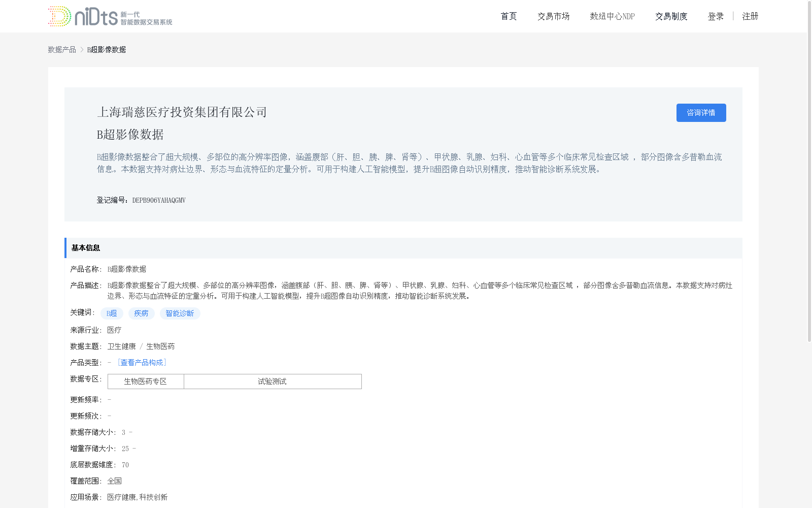Select the product description paragraph in banner

409,163
